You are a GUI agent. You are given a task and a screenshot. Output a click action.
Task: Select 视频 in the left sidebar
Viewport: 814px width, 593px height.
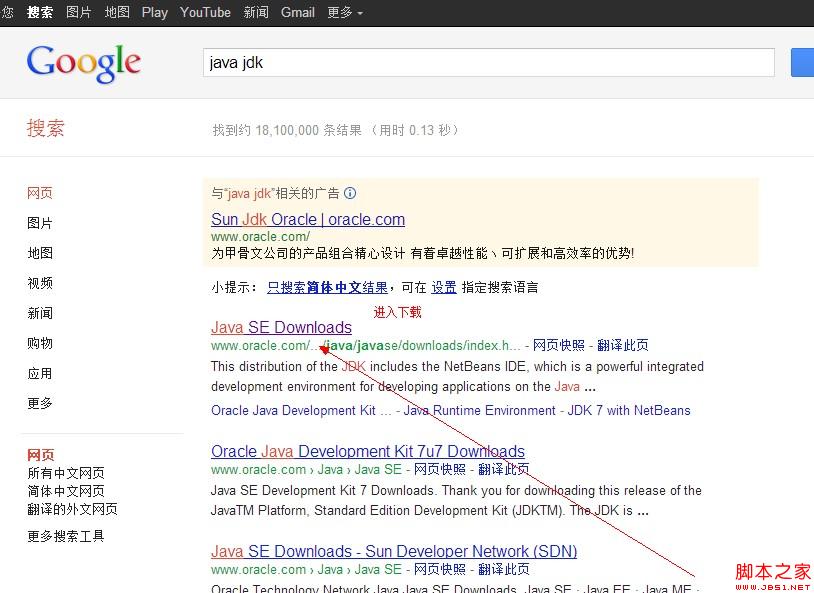(x=40, y=284)
